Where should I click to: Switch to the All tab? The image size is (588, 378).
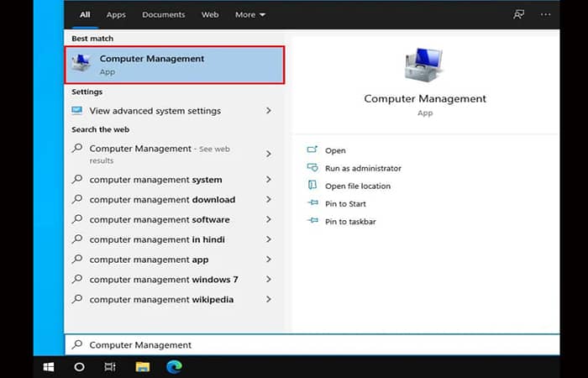[85, 14]
